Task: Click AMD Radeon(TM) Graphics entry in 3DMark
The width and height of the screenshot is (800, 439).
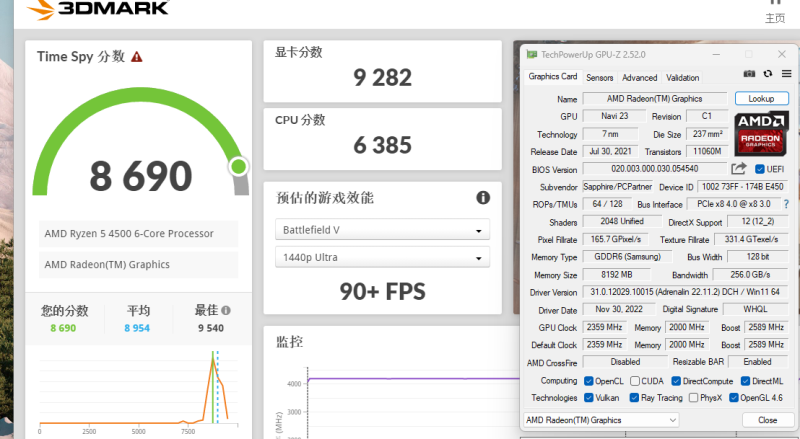Action: [x=138, y=264]
